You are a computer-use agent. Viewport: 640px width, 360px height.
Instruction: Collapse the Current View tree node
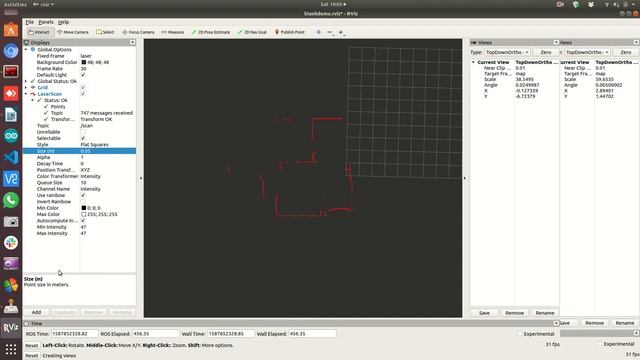473,62
